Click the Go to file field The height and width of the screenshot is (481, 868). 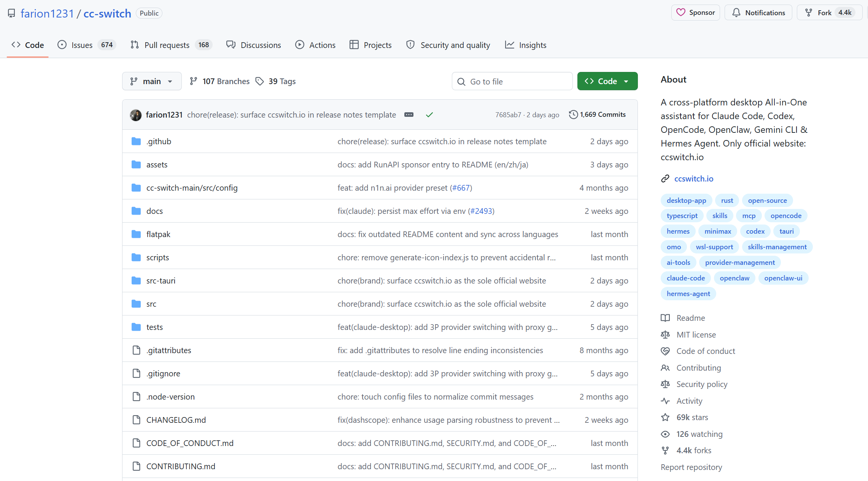[x=512, y=81]
